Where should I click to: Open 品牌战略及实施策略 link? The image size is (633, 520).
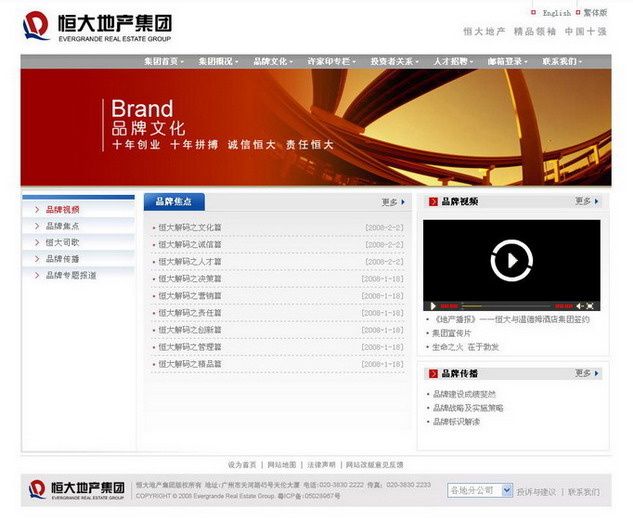[468, 408]
